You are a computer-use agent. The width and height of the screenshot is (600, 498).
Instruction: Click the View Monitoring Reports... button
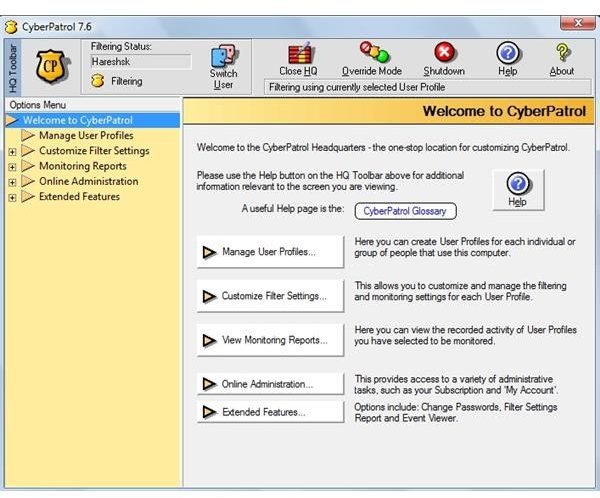[270, 340]
